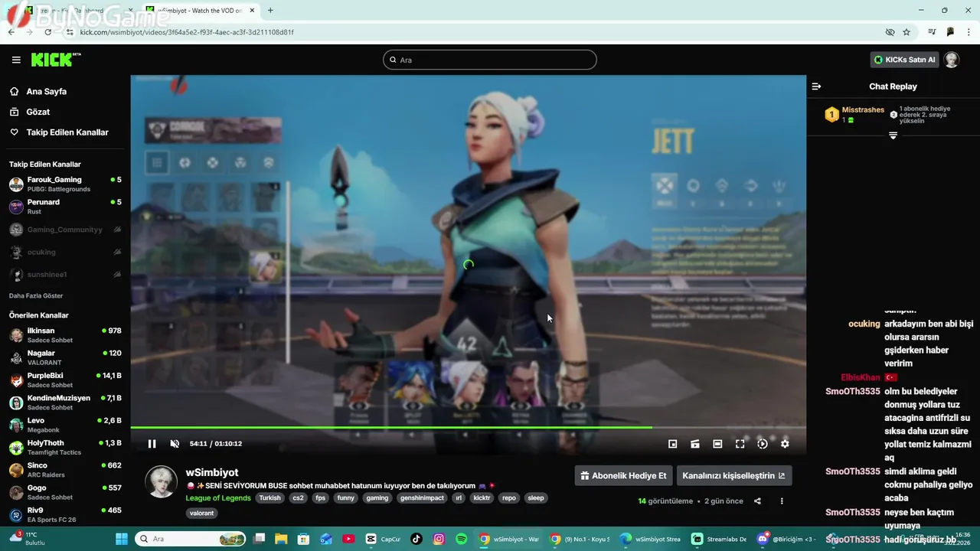980x551 pixels.
Task: Toggle mini player mode
Action: tap(673, 444)
